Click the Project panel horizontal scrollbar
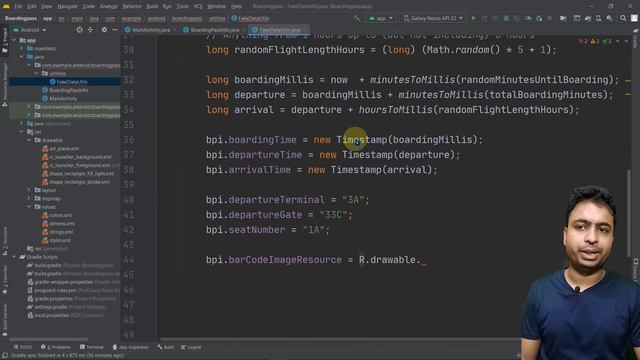Viewport: 640px width, 360px height. point(49,339)
